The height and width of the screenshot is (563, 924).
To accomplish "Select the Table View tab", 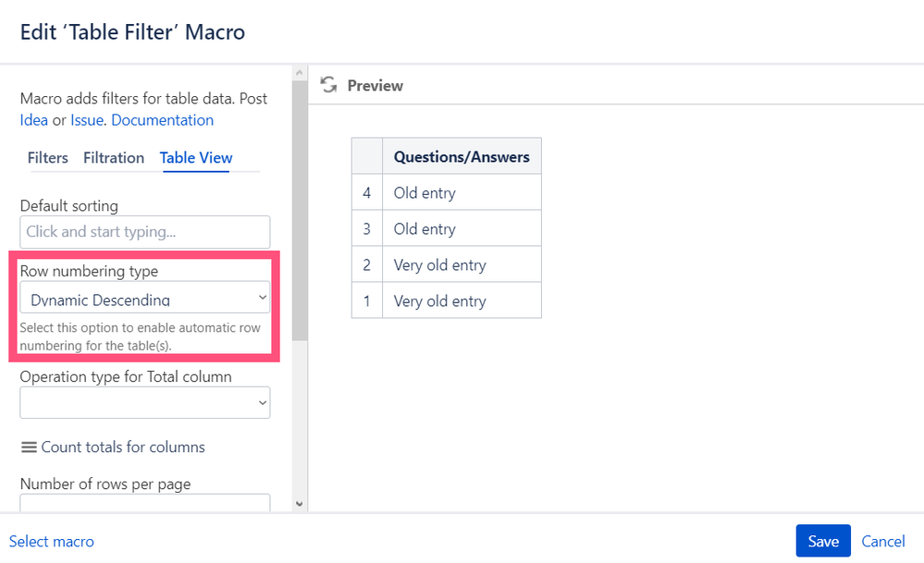I will coord(196,158).
